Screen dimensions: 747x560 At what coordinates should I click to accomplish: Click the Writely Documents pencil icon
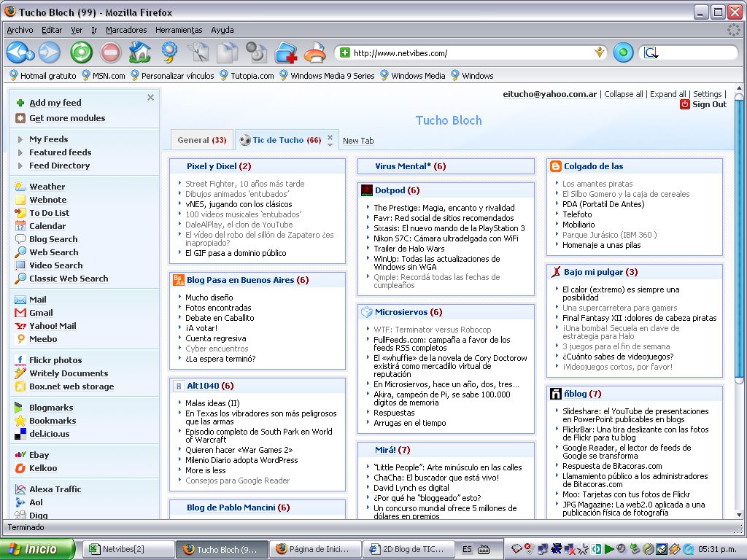coord(20,373)
